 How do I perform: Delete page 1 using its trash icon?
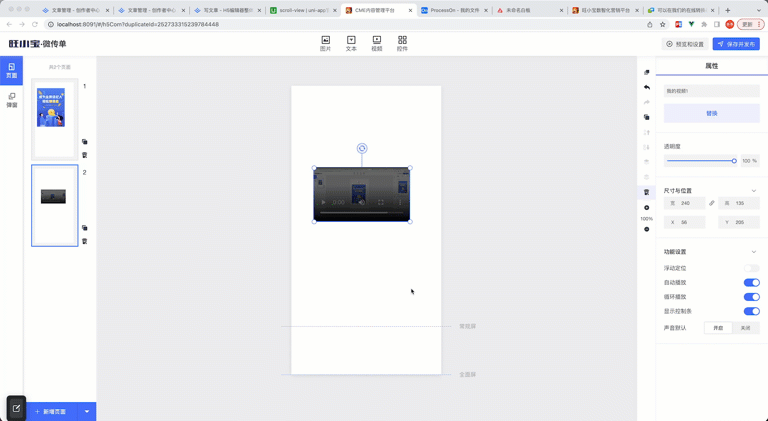coord(85,155)
